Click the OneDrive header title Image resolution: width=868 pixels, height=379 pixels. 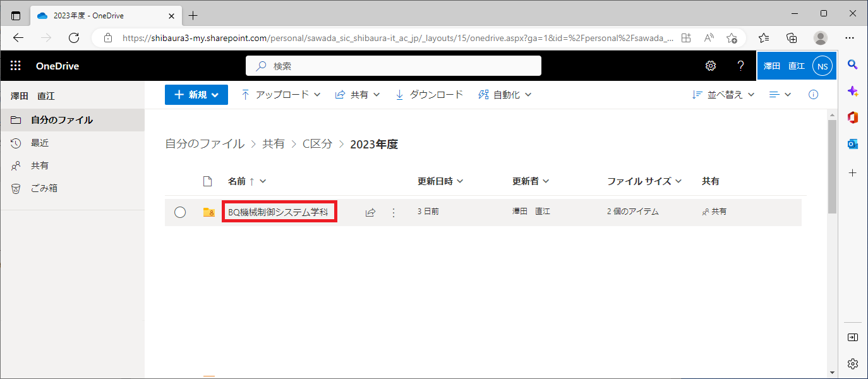click(x=57, y=66)
